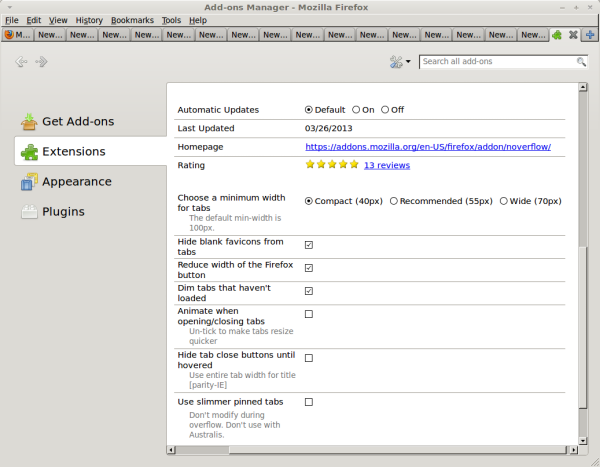This screenshot has width=600, height=467.
Task: Toggle Reduce width of Firefox button
Action: point(309,268)
